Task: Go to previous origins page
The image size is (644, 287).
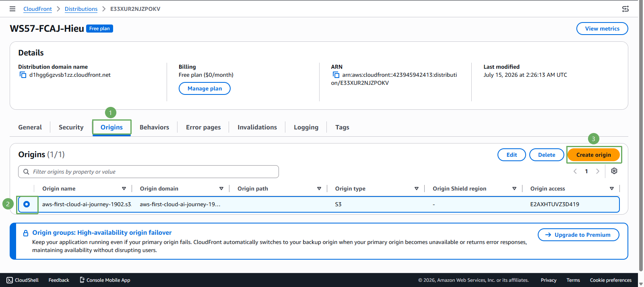Action: 575,171
